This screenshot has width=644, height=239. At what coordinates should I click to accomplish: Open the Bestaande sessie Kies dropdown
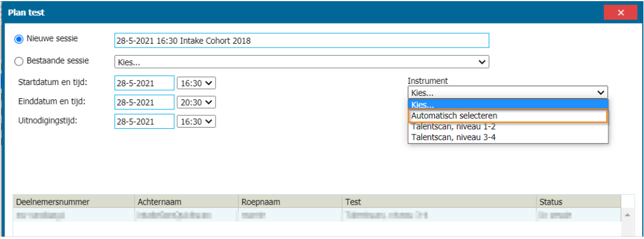[301, 61]
